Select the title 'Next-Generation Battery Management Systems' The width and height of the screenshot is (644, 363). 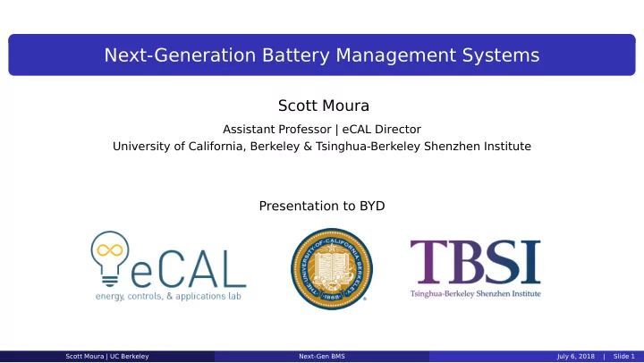tap(322, 55)
